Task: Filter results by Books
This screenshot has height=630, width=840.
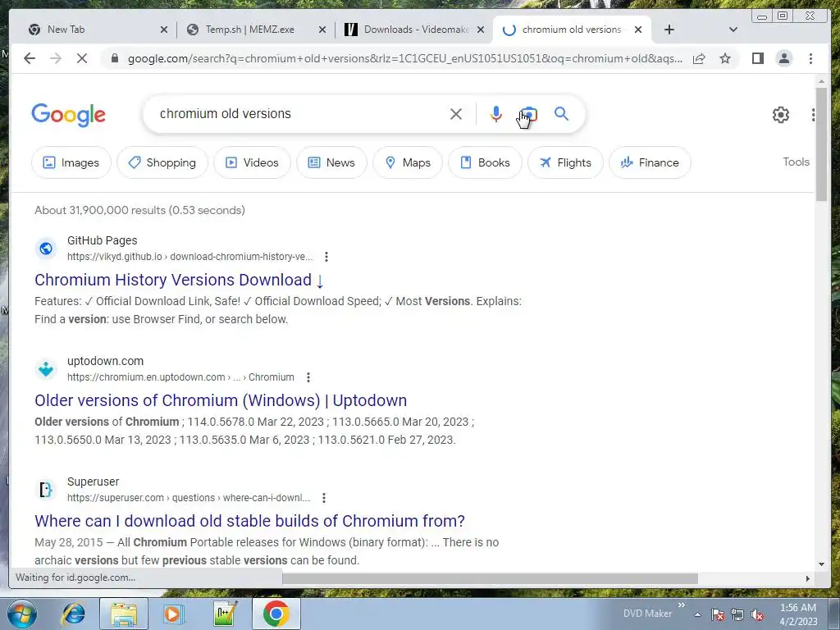Action: tap(485, 162)
